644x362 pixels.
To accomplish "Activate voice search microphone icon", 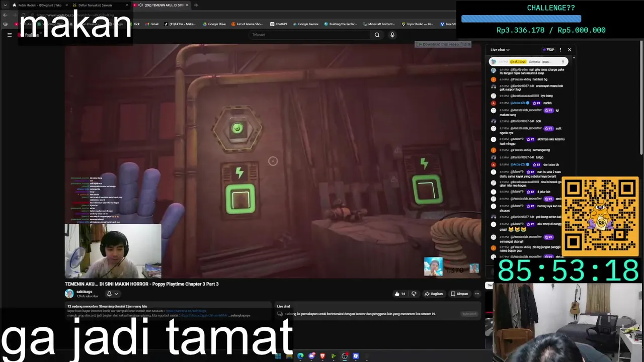I will [392, 35].
